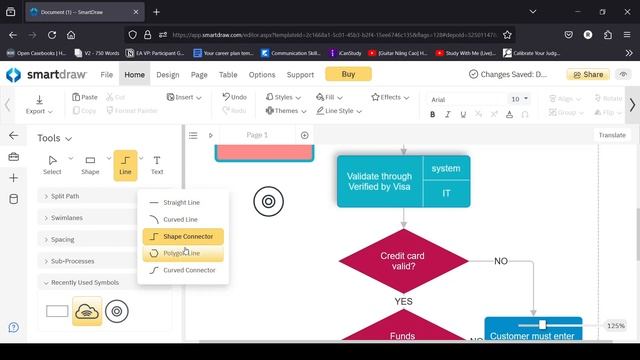Click the zoom slider handle
The width and height of the screenshot is (640, 360).
[x=542, y=324]
